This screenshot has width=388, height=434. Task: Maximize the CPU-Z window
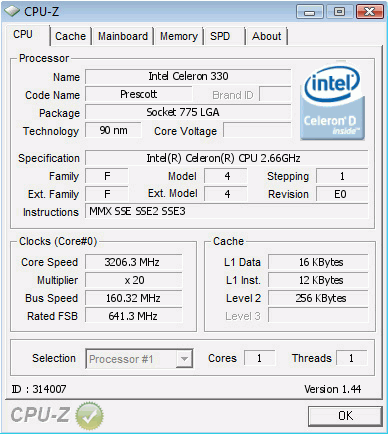point(340,12)
